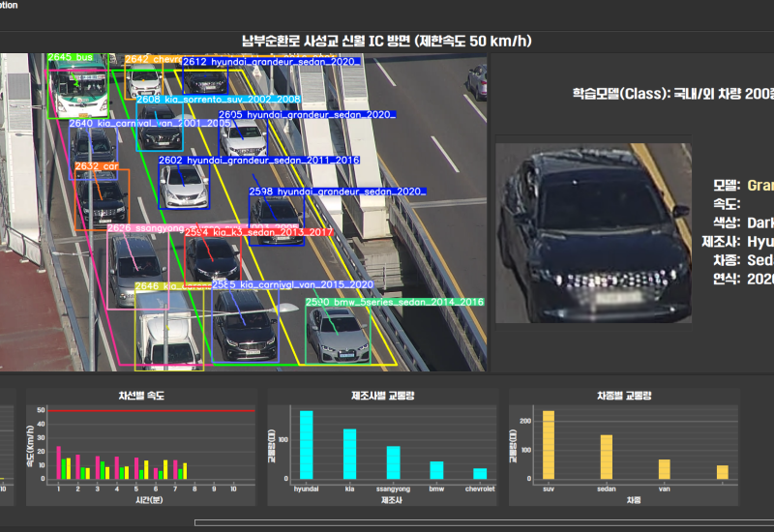Click the '차종:' field label
The width and height of the screenshot is (774, 532).
pyautogui.click(x=727, y=260)
